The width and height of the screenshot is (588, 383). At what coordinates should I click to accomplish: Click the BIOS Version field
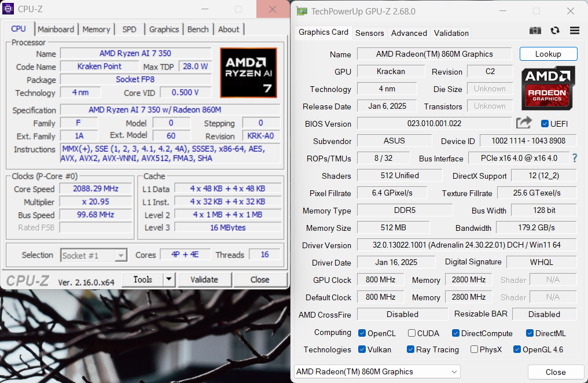[434, 123]
